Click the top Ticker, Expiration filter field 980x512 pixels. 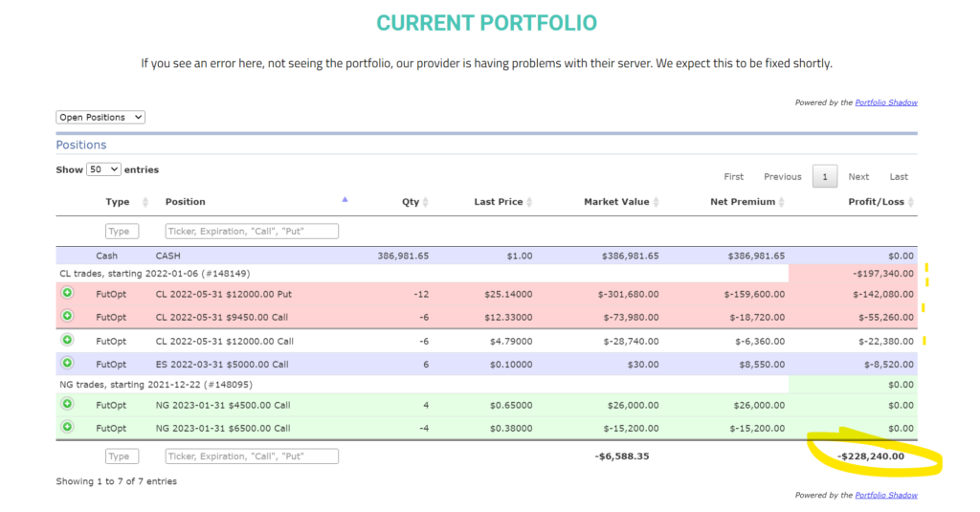[x=252, y=232]
